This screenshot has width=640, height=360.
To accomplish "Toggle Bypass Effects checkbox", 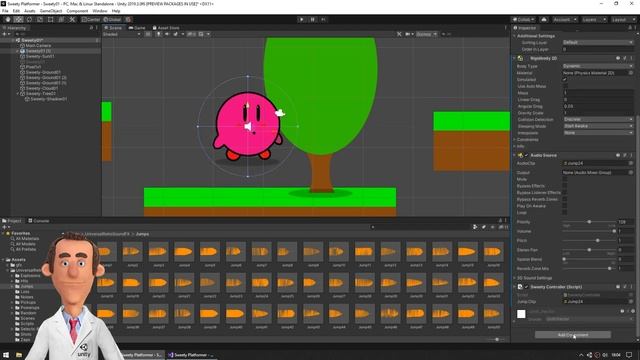I will point(565,186).
